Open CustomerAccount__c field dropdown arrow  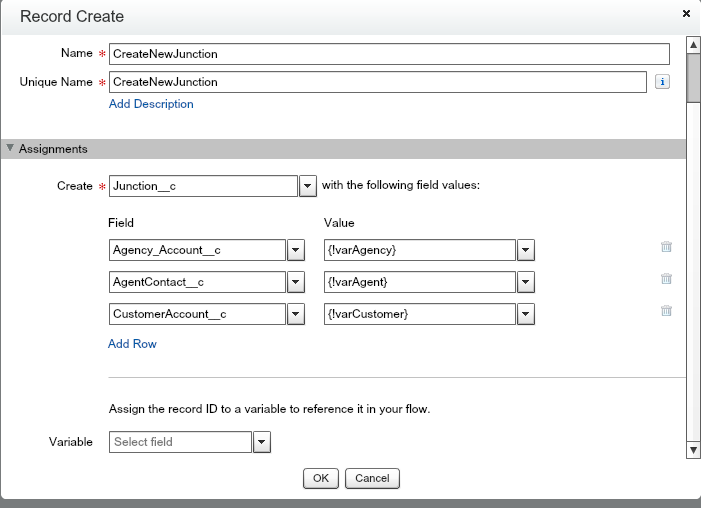(296, 314)
